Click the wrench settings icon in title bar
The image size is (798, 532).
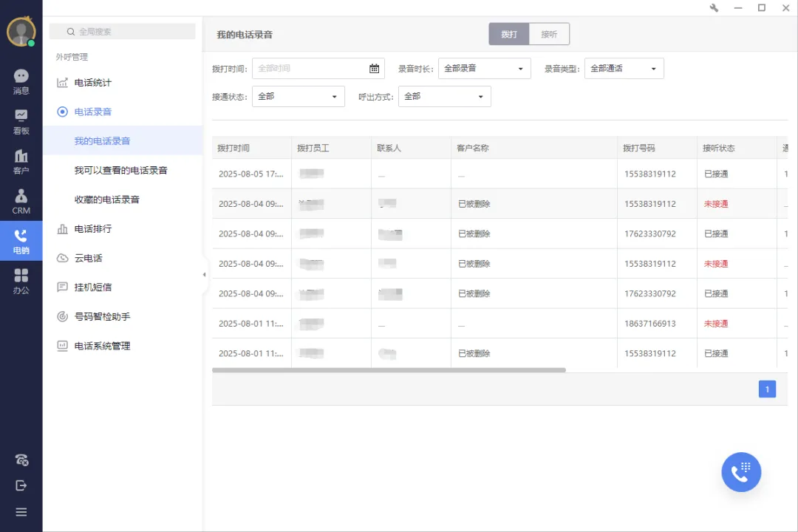[714, 8]
